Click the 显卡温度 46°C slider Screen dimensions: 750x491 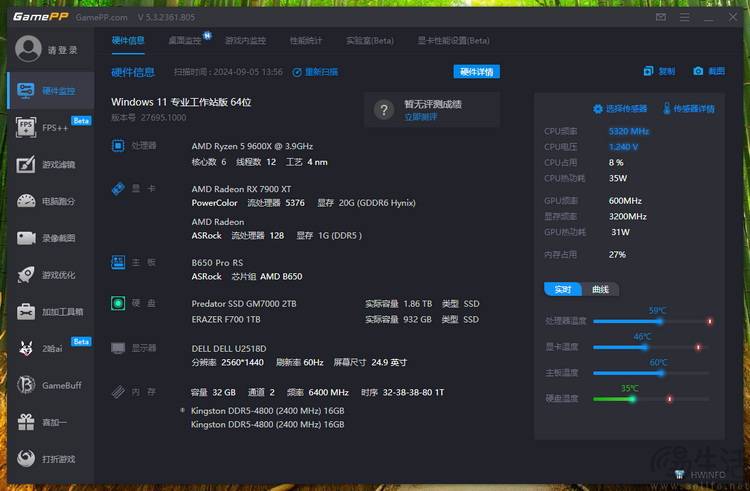pos(651,347)
